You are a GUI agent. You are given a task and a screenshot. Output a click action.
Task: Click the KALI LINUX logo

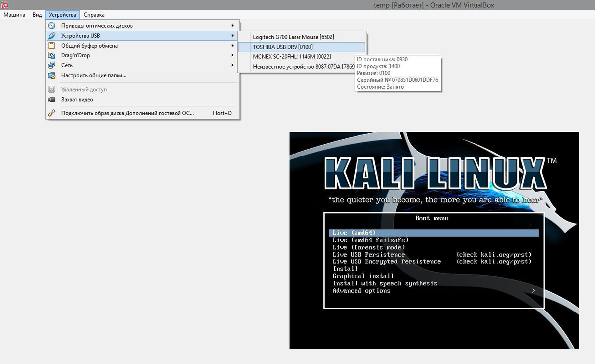click(x=435, y=174)
